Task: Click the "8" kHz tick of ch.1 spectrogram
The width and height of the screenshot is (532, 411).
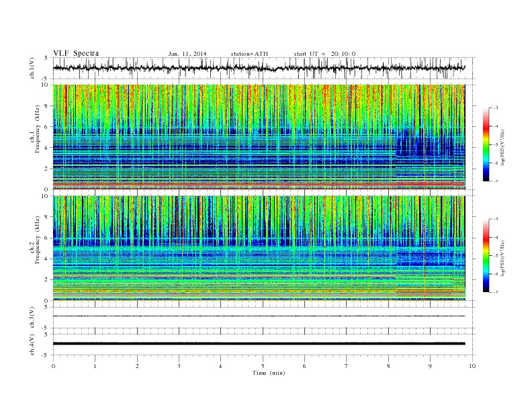Action: tap(47, 106)
